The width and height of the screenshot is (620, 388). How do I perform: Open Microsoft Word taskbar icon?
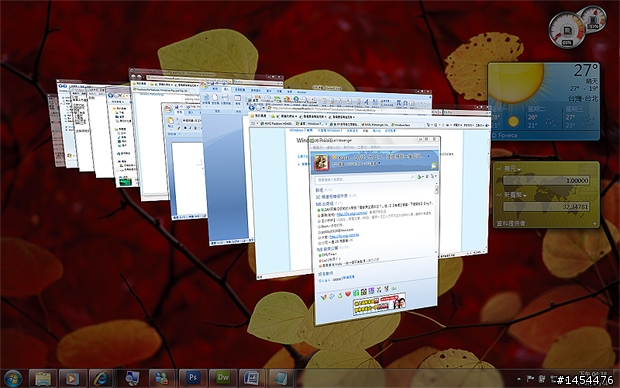point(252,379)
